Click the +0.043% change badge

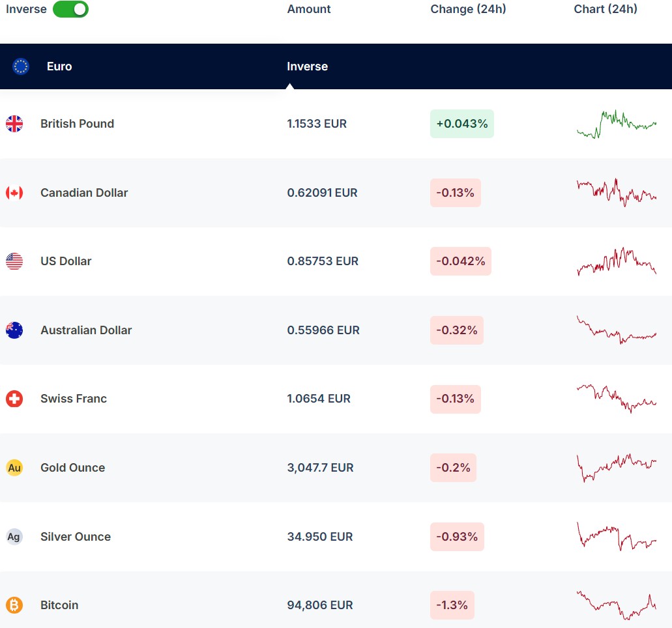(461, 124)
